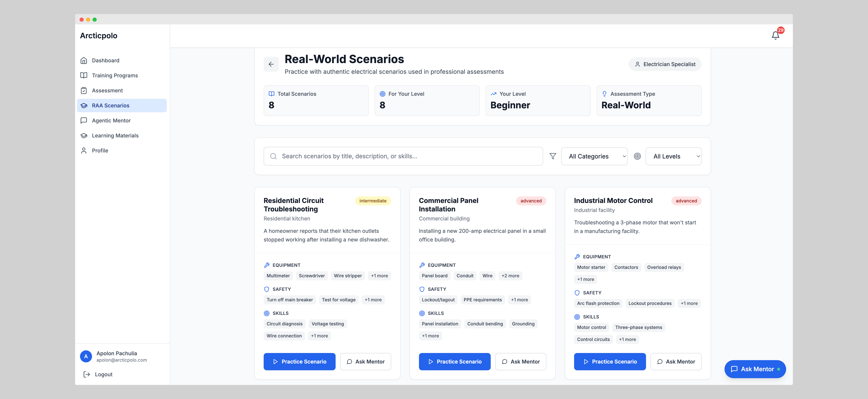Image resolution: width=868 pixels, height=399 pixels.
Task: Click the Three-phase systems skill tag
Action: tap(639, 327)
